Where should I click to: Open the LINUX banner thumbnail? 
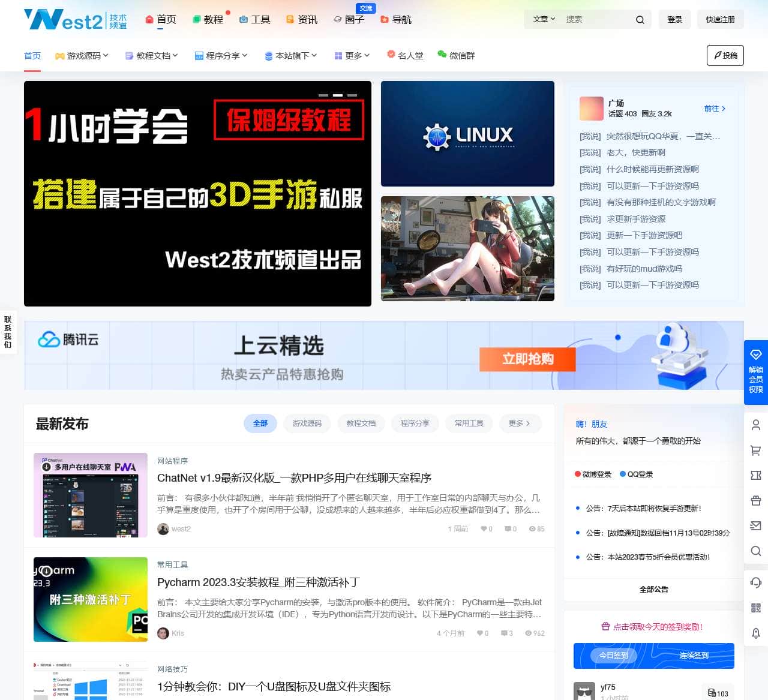[467, 134]
